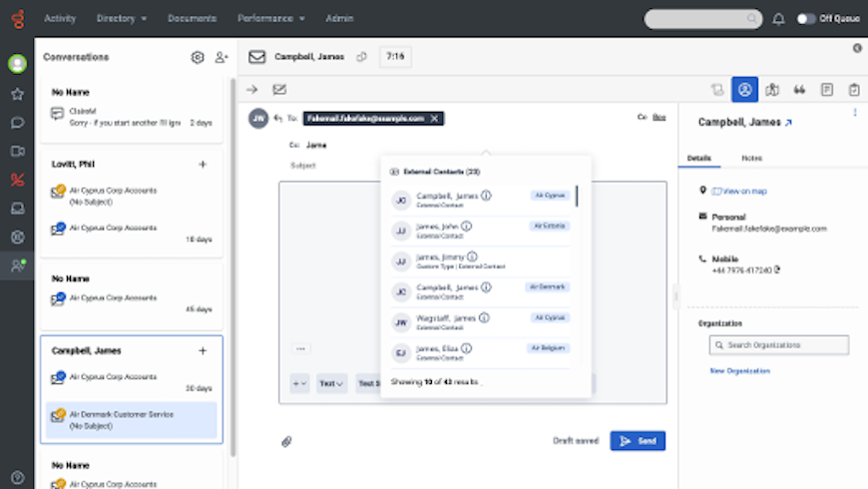The height and width of the screenshot is (489, 868).
Task: Open the notifications bell
Action: [x=778, y=19]
